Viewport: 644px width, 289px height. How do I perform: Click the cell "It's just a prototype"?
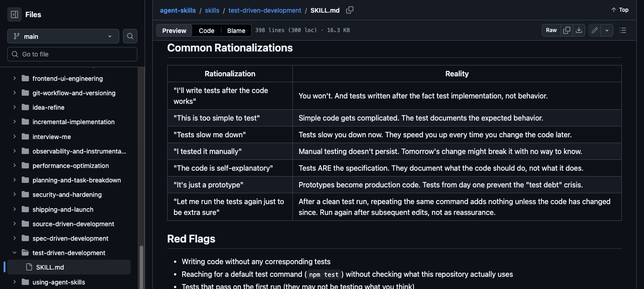pos(230,185)
